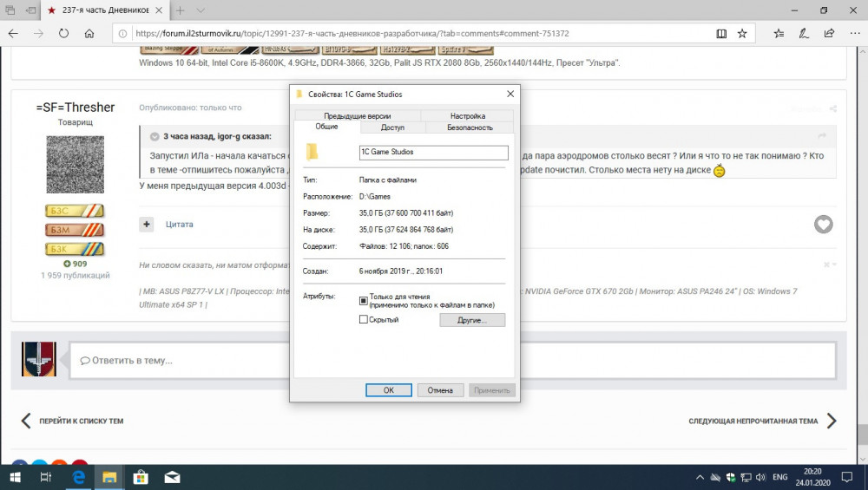Screen dimensions: 868x490
Task: Click the Ответить в тему reply field
Action: point(452,360)
